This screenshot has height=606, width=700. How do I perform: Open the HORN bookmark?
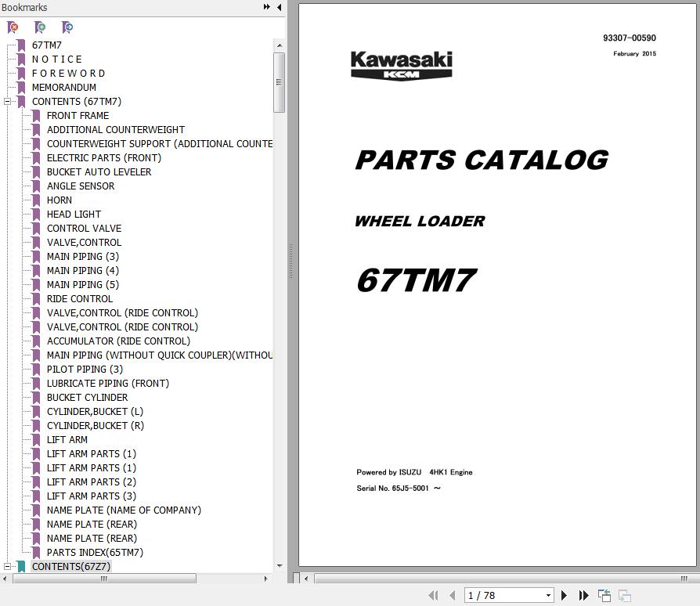60,200
